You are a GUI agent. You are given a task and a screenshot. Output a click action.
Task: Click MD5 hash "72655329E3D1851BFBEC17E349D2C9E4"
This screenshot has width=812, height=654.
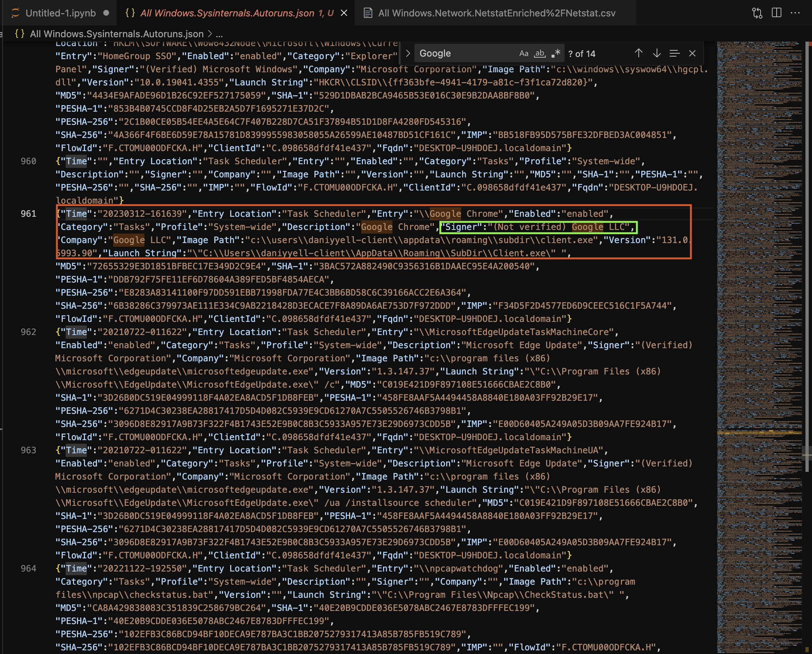click(x=177, y=266)
